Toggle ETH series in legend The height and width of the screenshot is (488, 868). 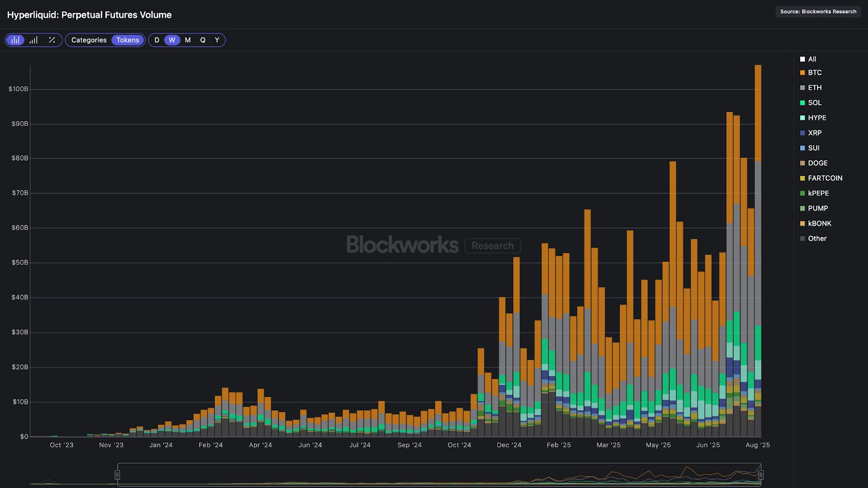810,88
